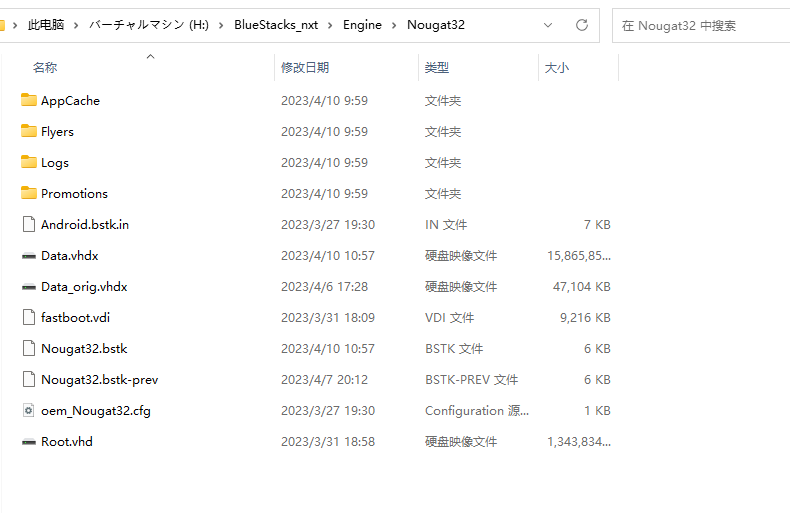Click the Data.vhdx disk image icon
Image resolution: width=790 pixels, height=516 pixels.
pyautogui.click(x=29, y=256)
